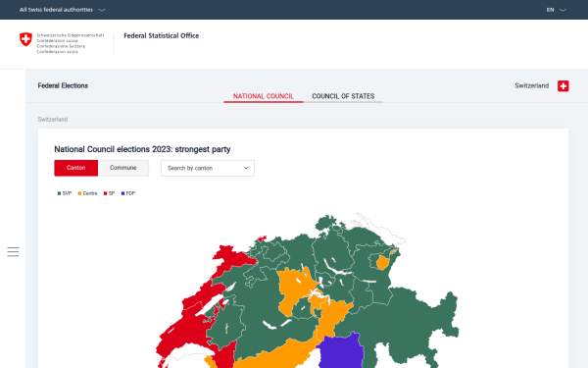Click the Swiss coat of arms logo

tap(25, 39)
